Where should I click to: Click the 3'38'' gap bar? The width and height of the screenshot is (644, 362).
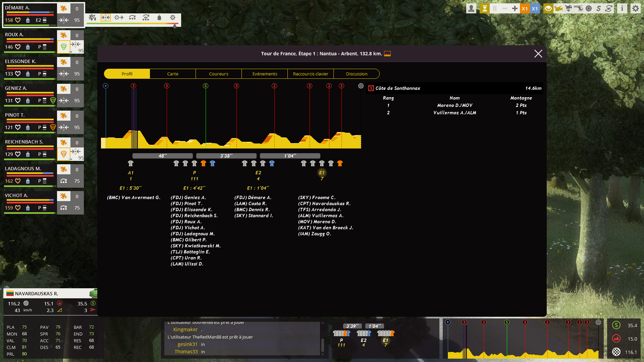[226, 156]
